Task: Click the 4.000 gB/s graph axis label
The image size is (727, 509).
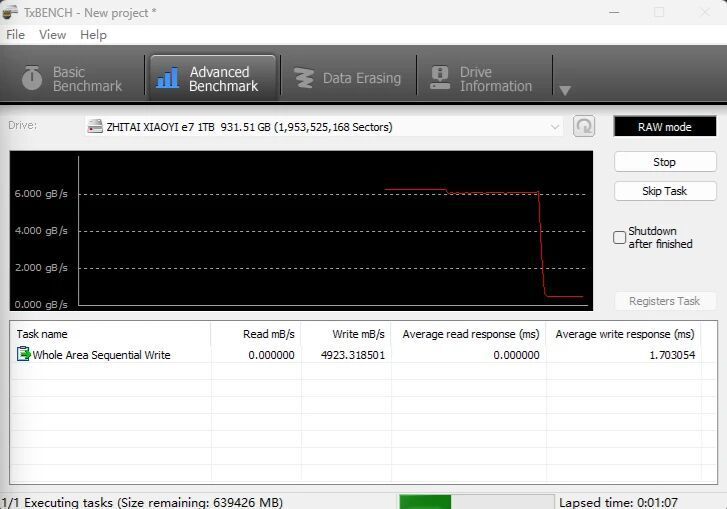Action: pos(41,231)
